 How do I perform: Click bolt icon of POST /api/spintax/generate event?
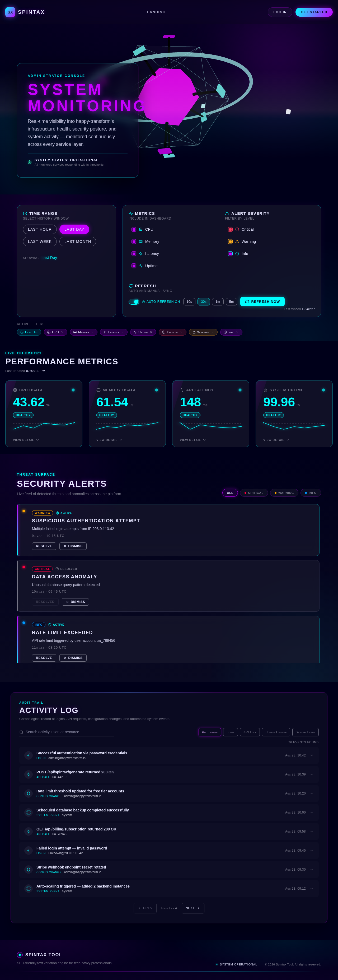pos(29,774)
